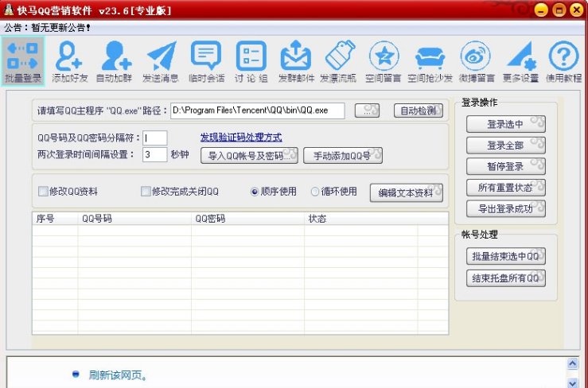Open 更多设置 more settings
The height and width of the screenshot is (388, 588).
coord(520,61)
